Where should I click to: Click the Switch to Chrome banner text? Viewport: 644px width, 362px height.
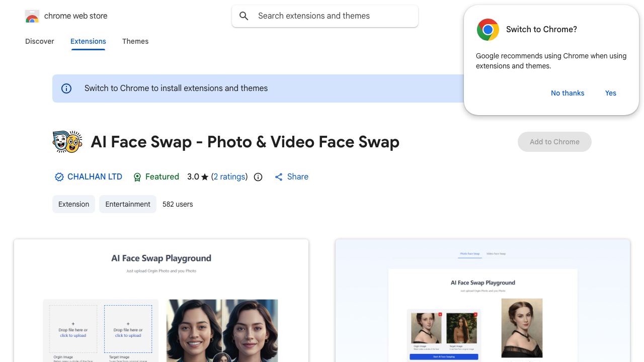tap(176, 88)
